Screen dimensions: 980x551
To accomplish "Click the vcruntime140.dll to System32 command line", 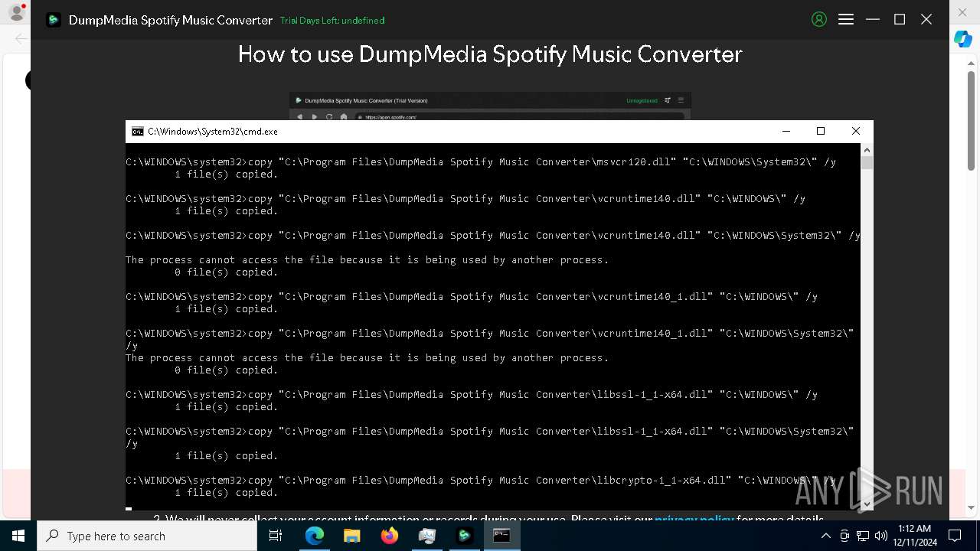I will tap(493, 236).
